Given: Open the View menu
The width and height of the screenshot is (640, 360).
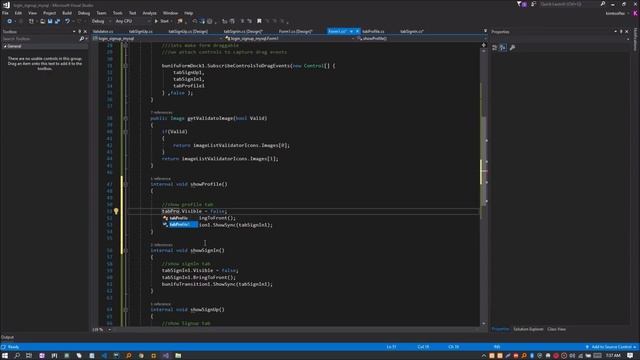Looking at the screenshot, I should point(32,13).
